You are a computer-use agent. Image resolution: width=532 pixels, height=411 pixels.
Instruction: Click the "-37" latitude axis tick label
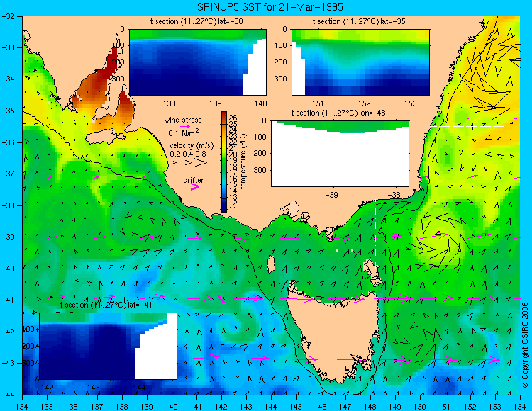pos(8,174)
